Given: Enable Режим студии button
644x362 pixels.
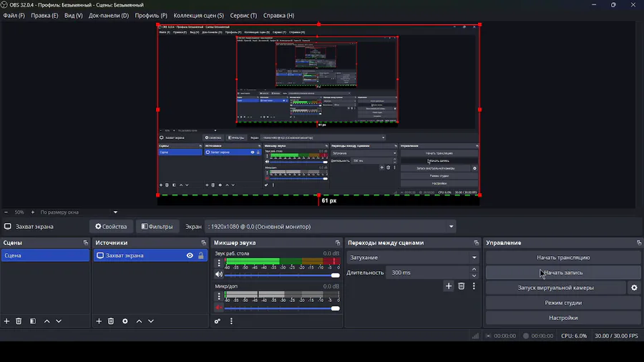Looking at the screenshot, I should (x=563, y=303).
